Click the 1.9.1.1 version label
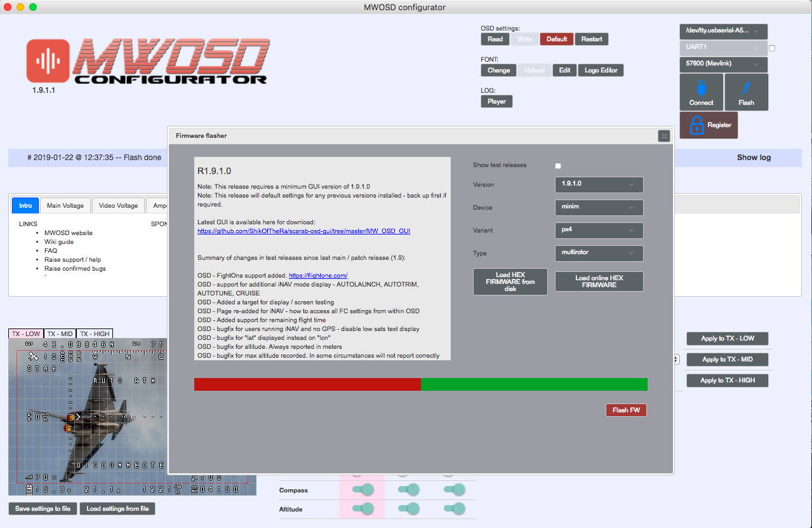 pyautogui.click(x=44, y=91)
